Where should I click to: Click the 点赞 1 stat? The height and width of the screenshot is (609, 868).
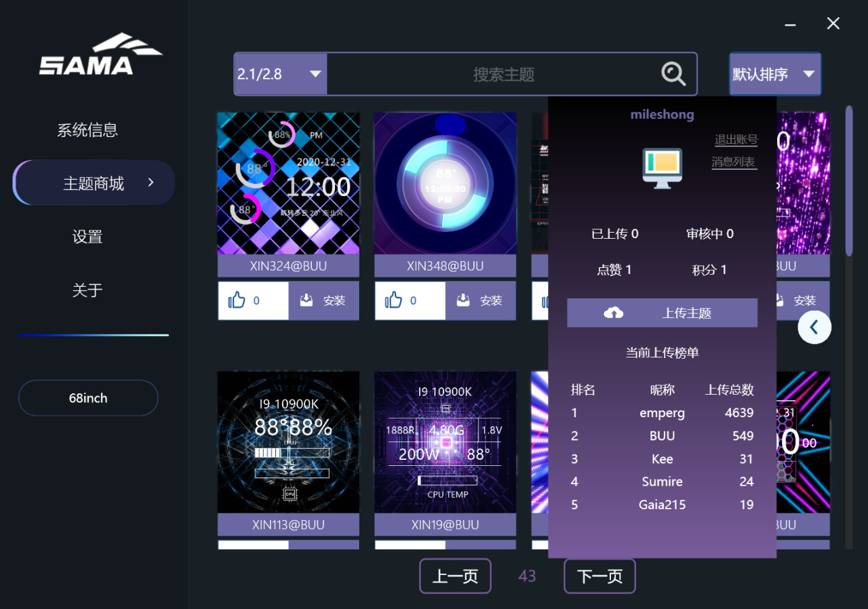[614, 270]
